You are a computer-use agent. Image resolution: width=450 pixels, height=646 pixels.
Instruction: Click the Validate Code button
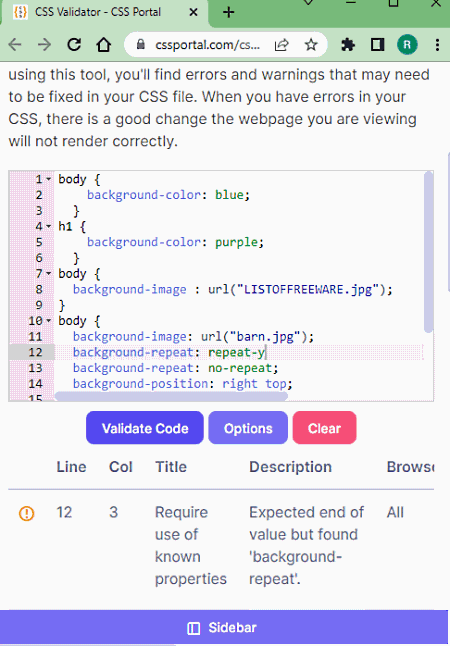pos(145,428)
